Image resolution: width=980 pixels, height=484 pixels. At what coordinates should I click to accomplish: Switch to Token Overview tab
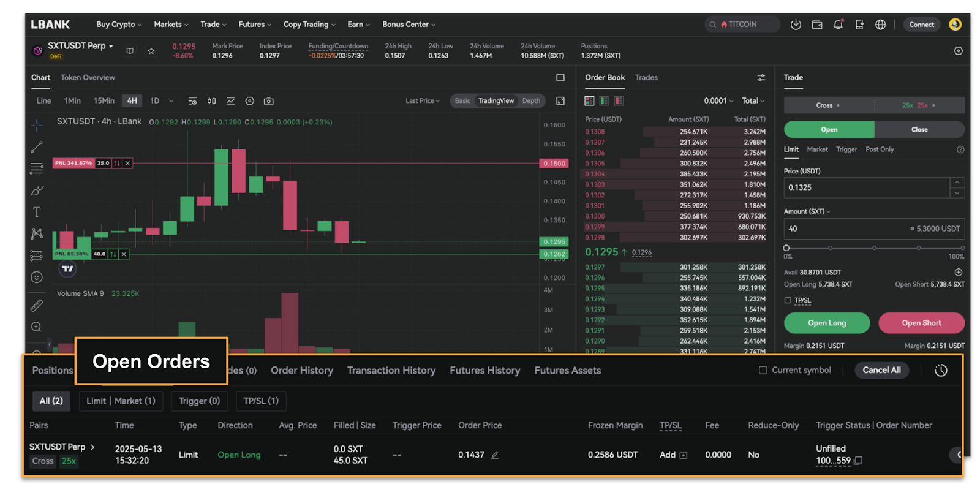pyautogui.click(x=88, y=78)
